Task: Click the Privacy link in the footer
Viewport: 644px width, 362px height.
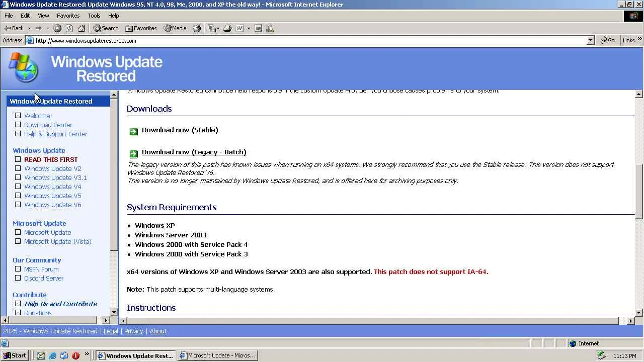Action: click(134, 331)
